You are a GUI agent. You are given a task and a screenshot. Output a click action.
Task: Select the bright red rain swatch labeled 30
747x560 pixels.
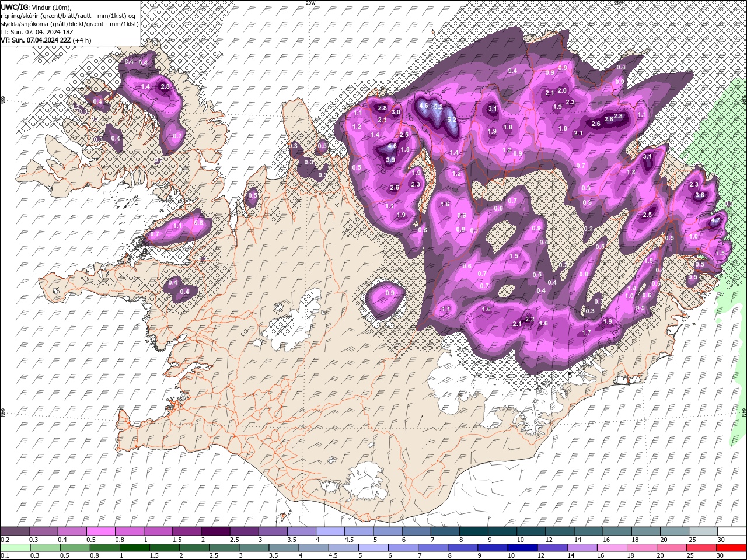point(731,547)
